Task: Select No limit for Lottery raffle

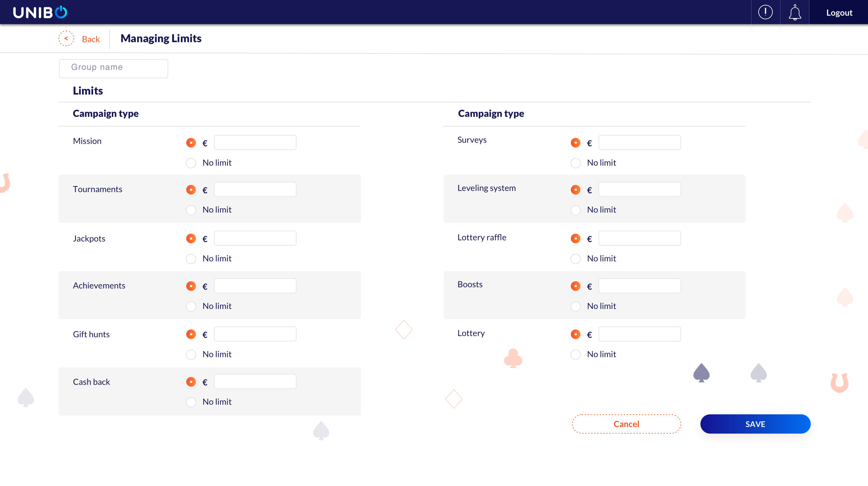Action: (576, 259)
